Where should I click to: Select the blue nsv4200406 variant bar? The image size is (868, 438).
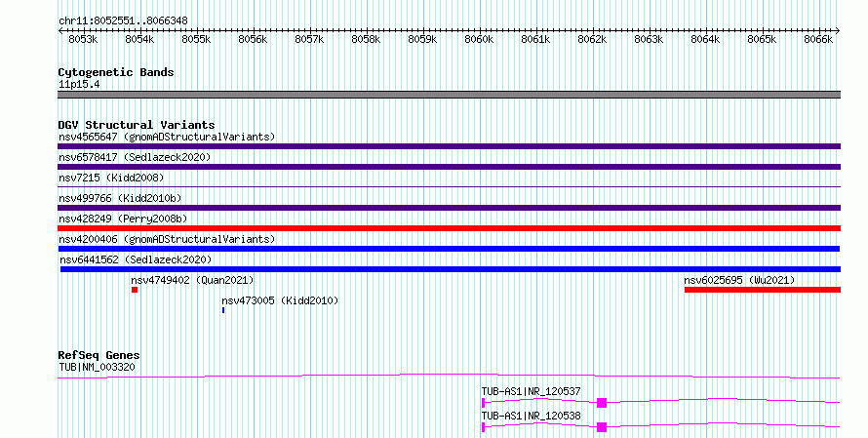click(x=449, y=249)
